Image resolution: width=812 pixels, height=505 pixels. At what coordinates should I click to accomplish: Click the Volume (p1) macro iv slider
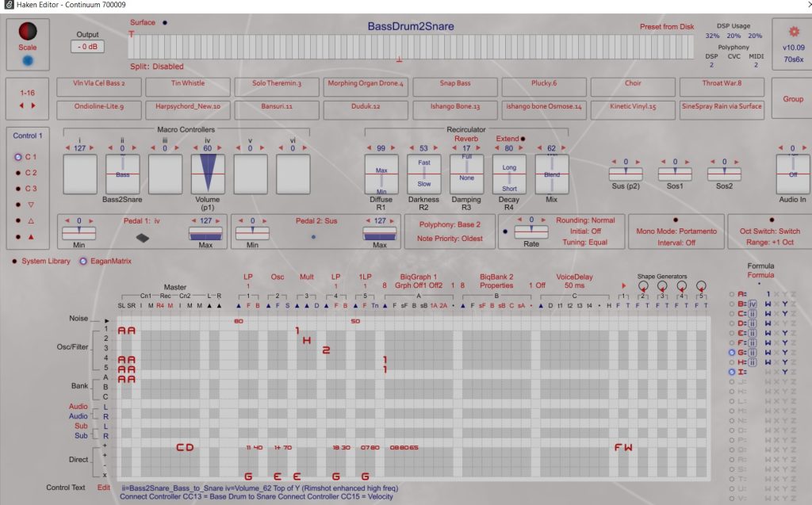click(208, 174)
